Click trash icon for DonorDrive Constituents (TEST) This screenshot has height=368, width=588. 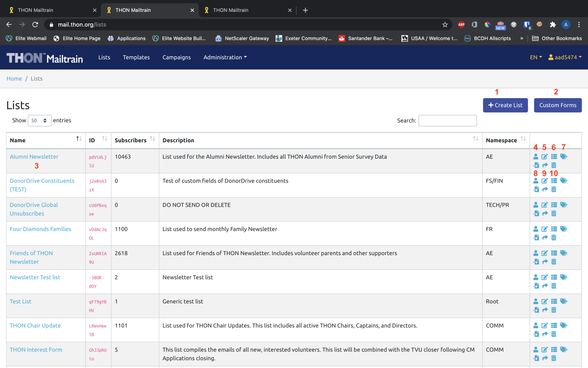(x=554, y=189)
